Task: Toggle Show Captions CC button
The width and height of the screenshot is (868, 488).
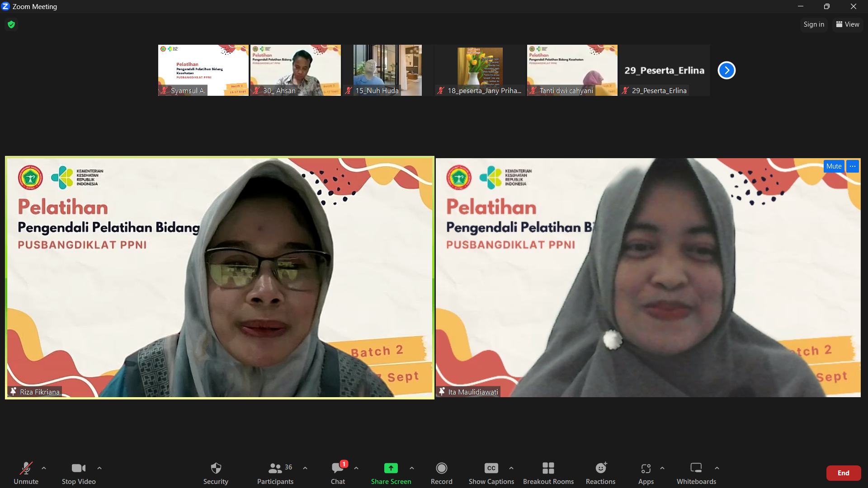Action: [x=491, y=468]
